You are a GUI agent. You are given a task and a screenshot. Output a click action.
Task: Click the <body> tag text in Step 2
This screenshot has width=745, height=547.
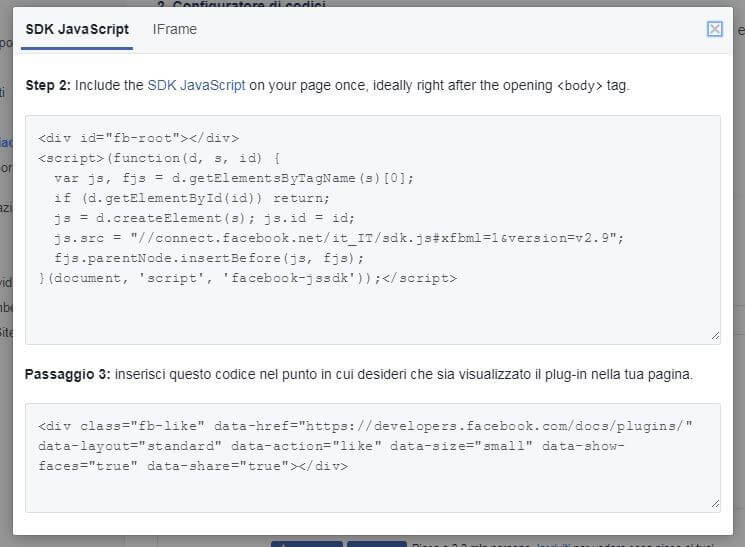coord(579,86)
